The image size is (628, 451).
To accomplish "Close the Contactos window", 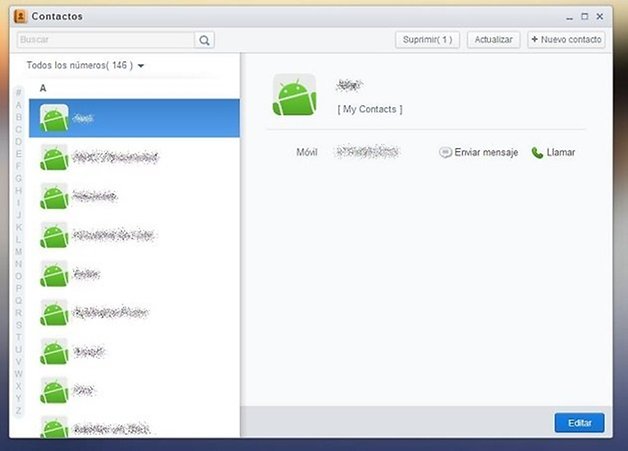I will [x=600, y=16].
